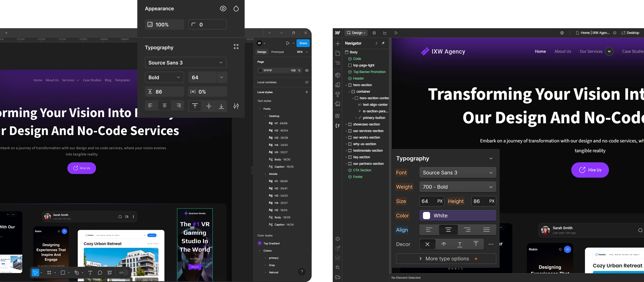This screenshot has height=282, width=644.
Task: Add a new Figma tab with plus icon
Action: coord(6,33)
